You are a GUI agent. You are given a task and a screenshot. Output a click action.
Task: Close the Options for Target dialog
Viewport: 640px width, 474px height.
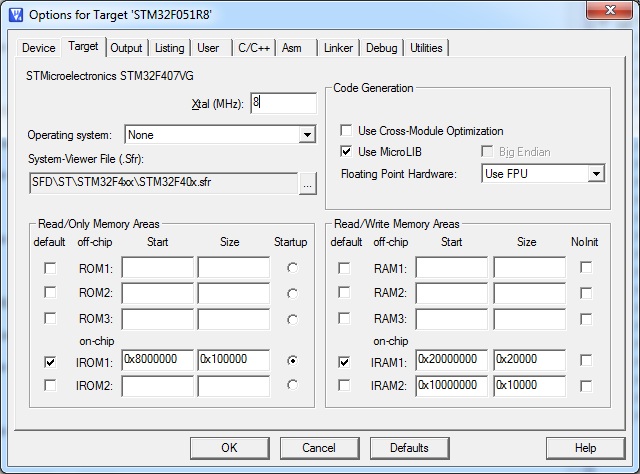click(x=609, y=10)
